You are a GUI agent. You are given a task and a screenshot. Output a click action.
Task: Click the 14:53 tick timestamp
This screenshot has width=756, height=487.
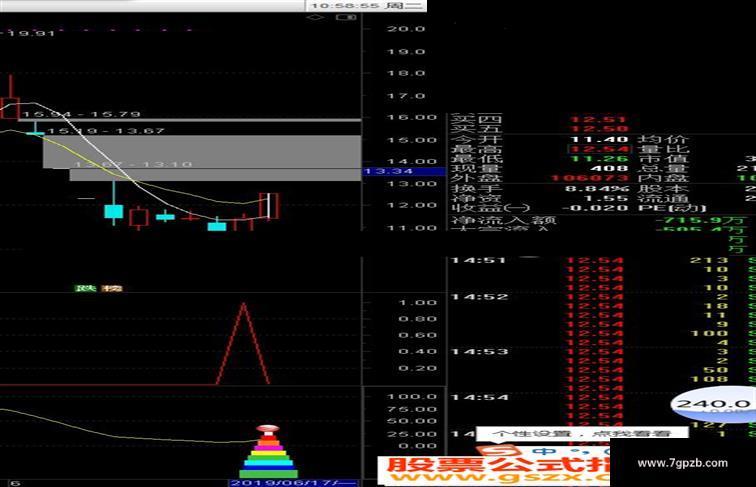click(x=479, y=352)
